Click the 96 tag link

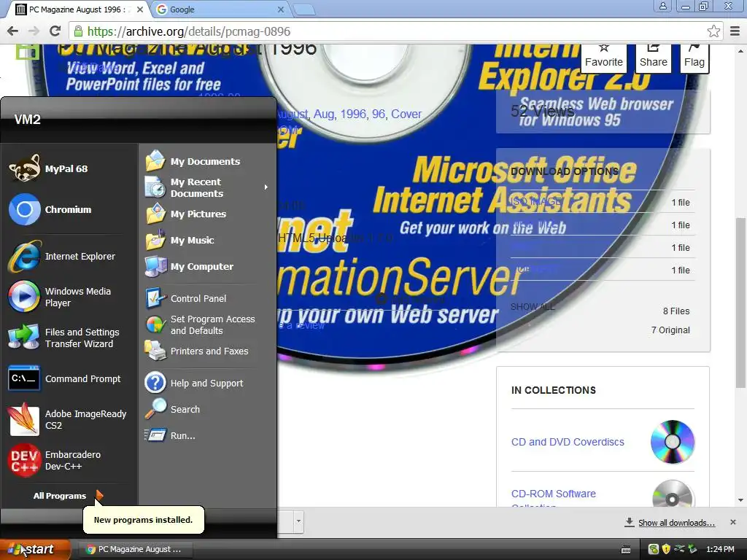point(379,114)
